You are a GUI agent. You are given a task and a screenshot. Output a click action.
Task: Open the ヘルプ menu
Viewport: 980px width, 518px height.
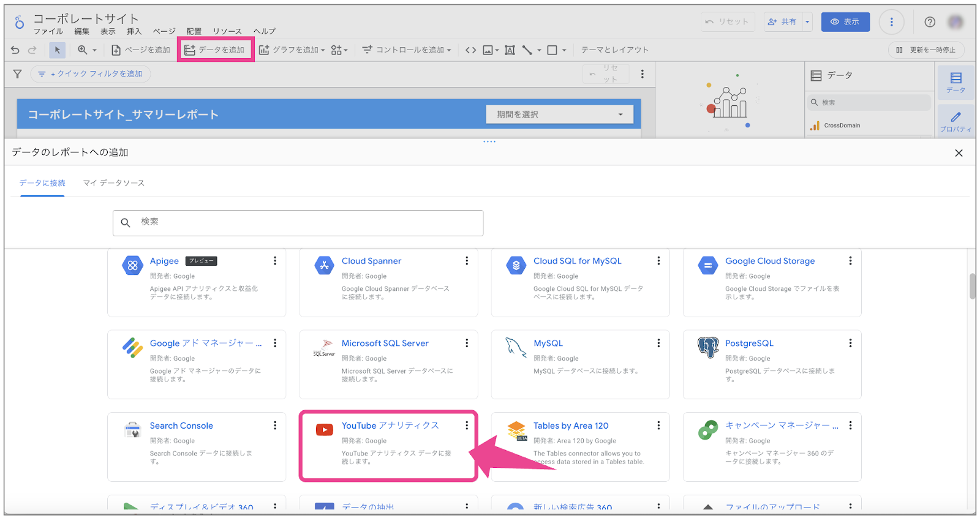(265, 32)
